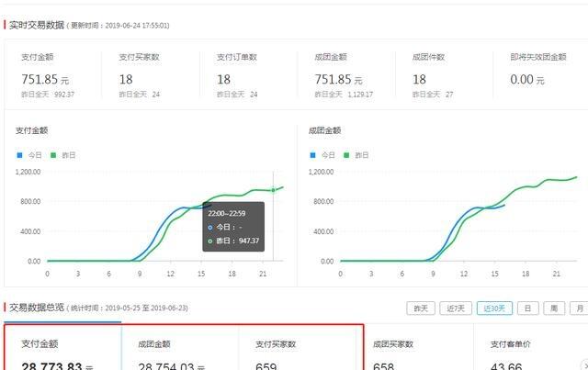Click the 统计时间 2019-05-25 至 2019-06-23 text
This screenshot has width=588, height=370.
[x=128, y=308]
